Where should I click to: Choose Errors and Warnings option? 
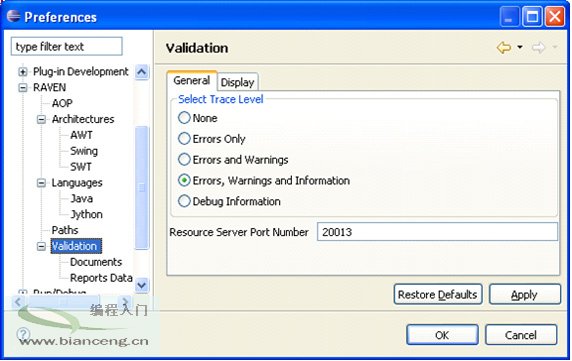[184, 159]
